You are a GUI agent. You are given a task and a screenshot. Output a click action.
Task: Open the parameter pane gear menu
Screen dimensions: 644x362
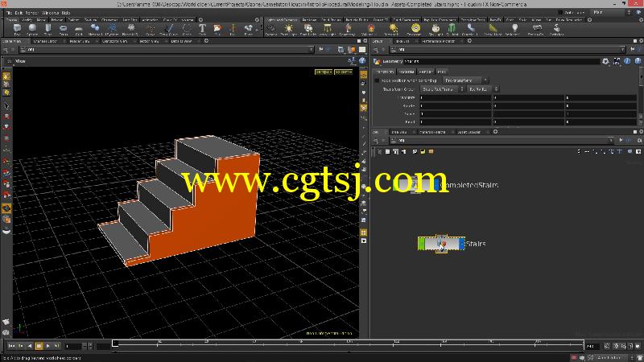click(x=605, y=61)
